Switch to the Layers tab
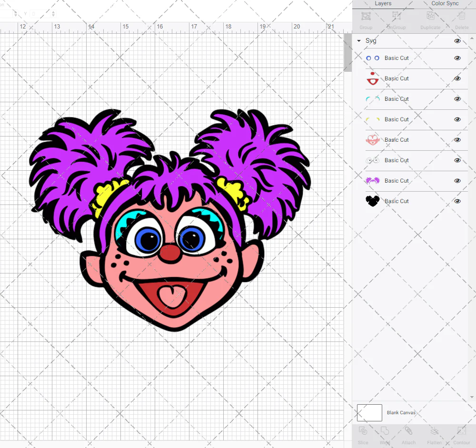The width and height of the screenshot is (476, 448). coord(383,4)
